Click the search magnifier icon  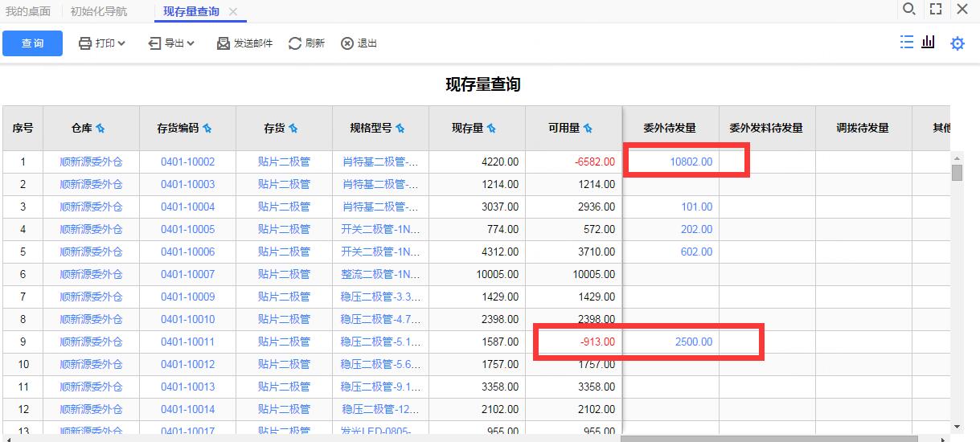pos(909,10)
